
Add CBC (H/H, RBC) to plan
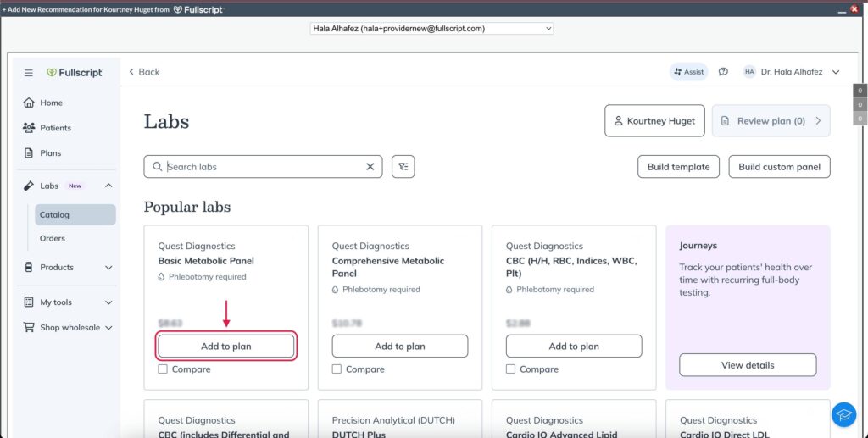[x=574, y=347]
